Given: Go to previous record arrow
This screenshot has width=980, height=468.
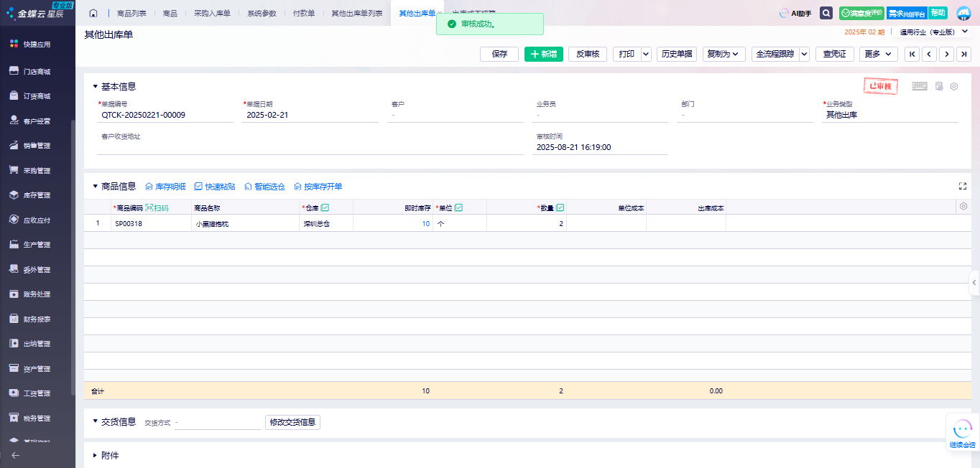Looking at the screenshot, I should 929,54.
